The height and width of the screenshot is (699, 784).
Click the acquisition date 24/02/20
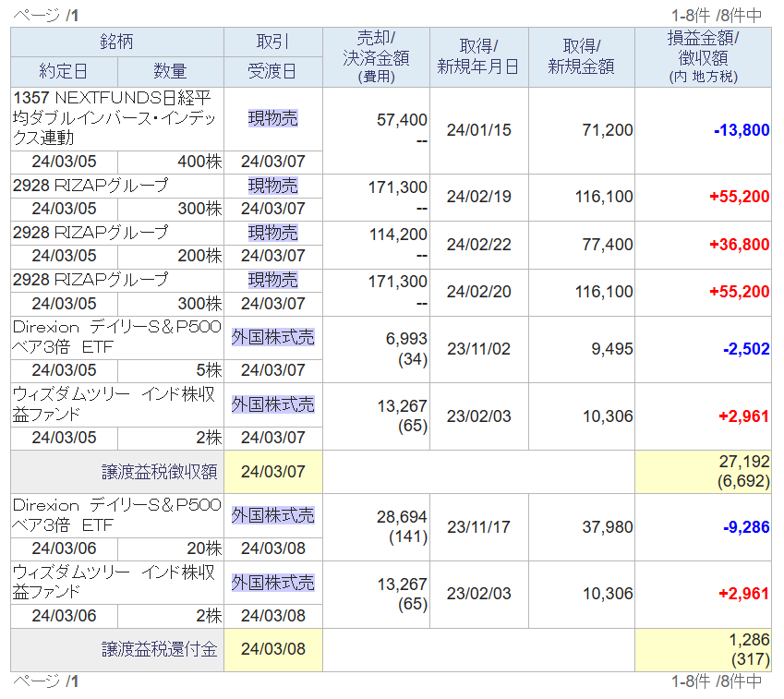point(479,292)
